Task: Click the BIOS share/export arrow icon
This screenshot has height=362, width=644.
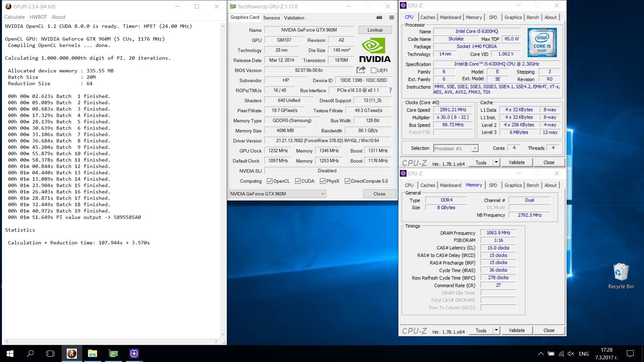Action: click(x=361, y=70)
